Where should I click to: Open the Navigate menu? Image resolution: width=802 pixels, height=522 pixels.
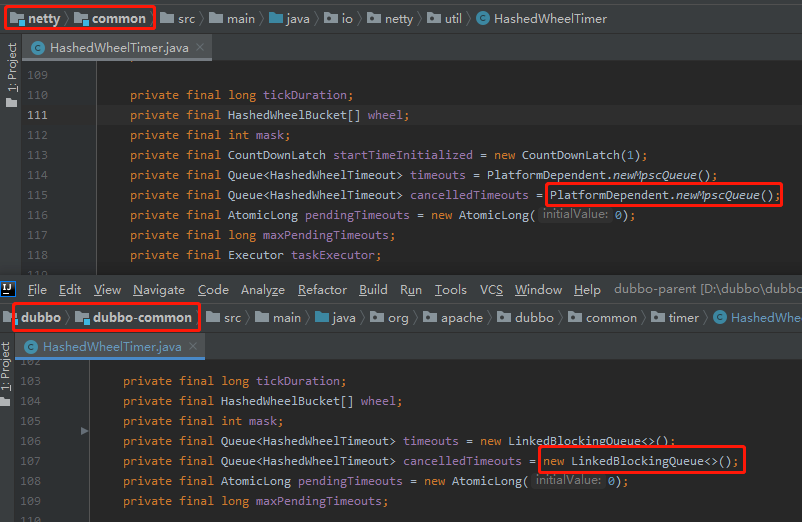[159, 290]
